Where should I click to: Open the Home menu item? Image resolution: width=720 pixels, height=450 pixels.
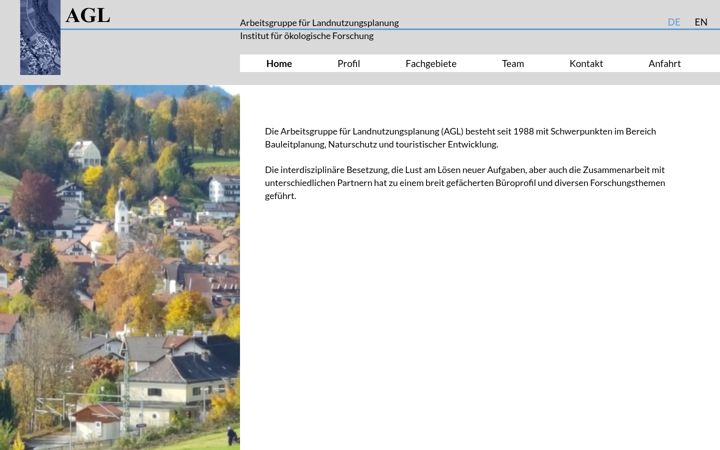click(x=279, y=63)
